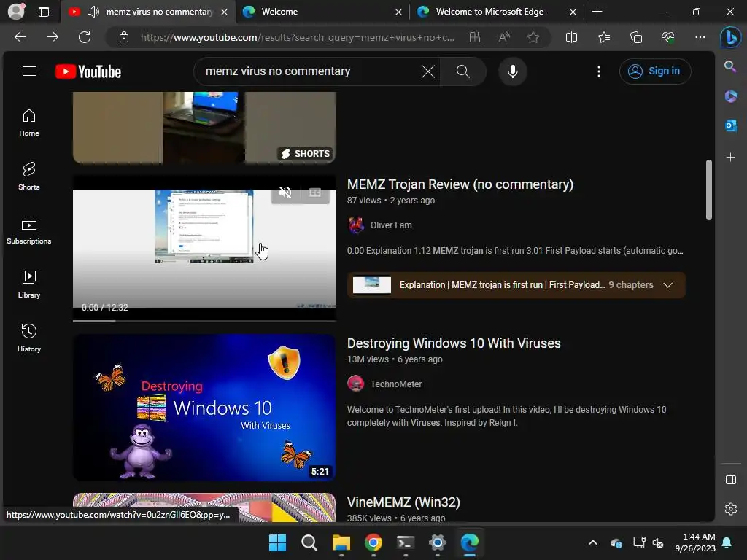Expand the 9 chapters chevron
The image size is (747, 560).
point(668,285)
